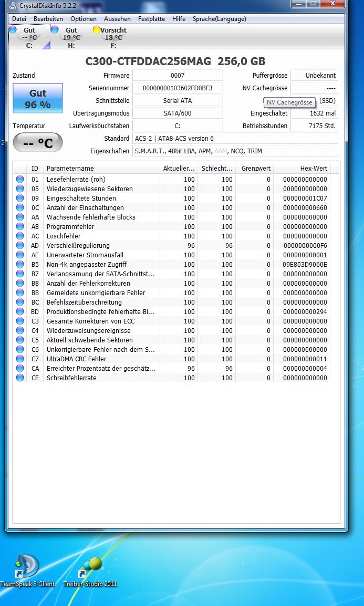Click status orb of Lesefehlerrate (roh) row
Image resolution: width=364 pixels, height=606 pixels.
20,179
